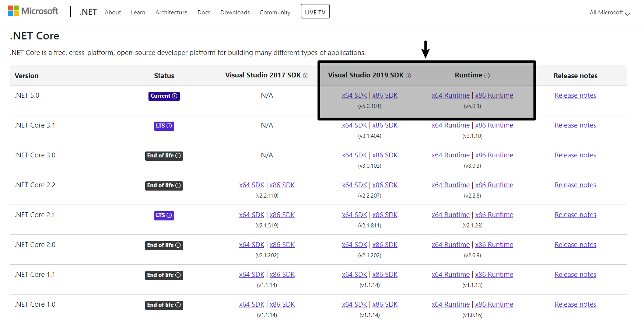Open Release notes for .NET Core 2.2
Screen dimensions: 644x331
575,185
